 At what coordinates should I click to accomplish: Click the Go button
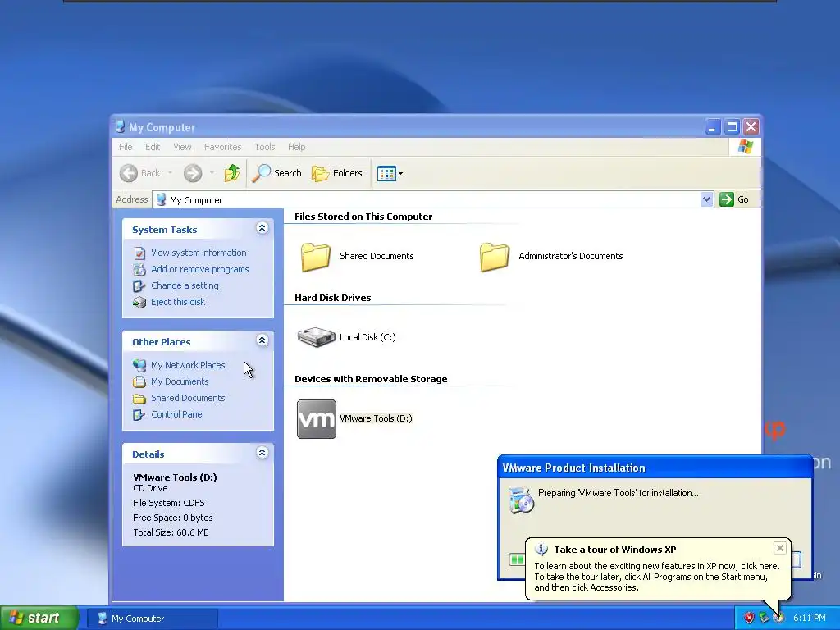[x=734, y=199]
